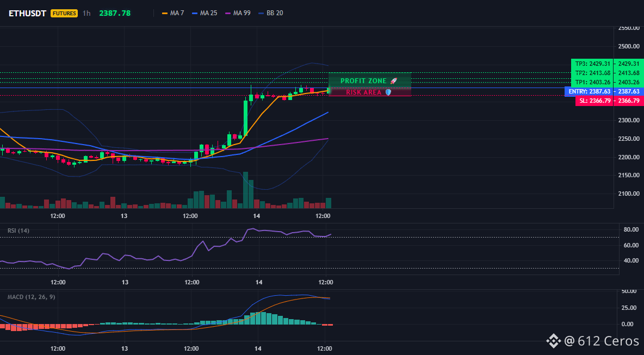
Task: Click the TP2: 2413.68 price tag
Action: click(592, 73)
